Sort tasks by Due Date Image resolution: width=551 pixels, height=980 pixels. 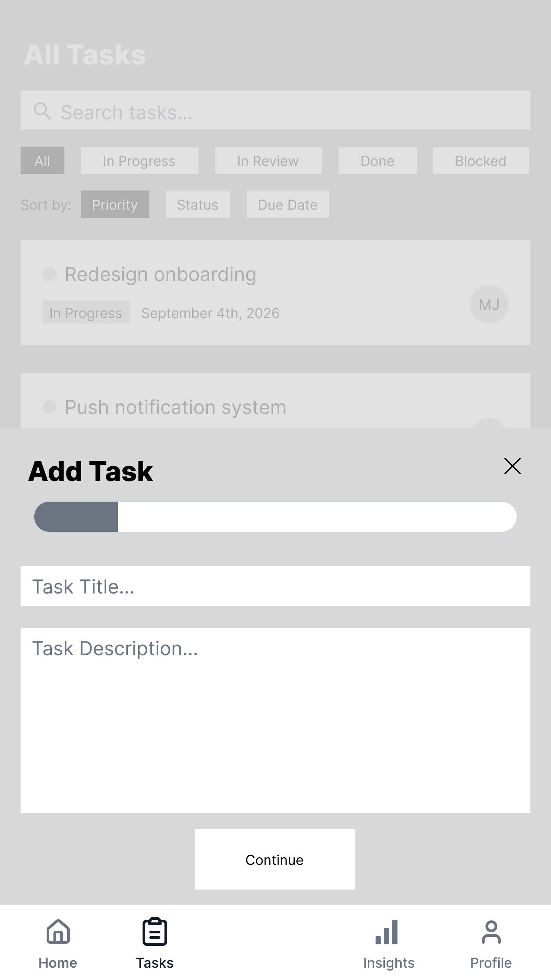point(288,204)
